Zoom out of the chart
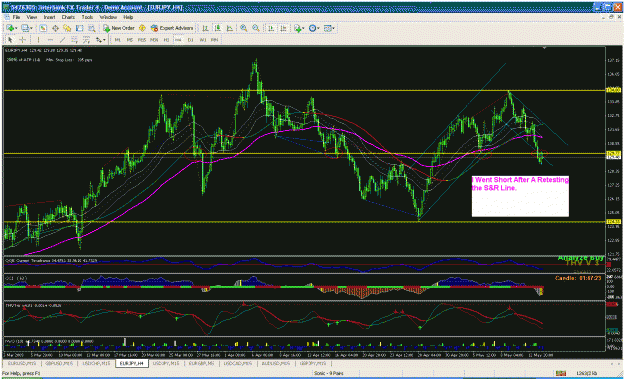The image size is (625, 379). click(256, 28)
